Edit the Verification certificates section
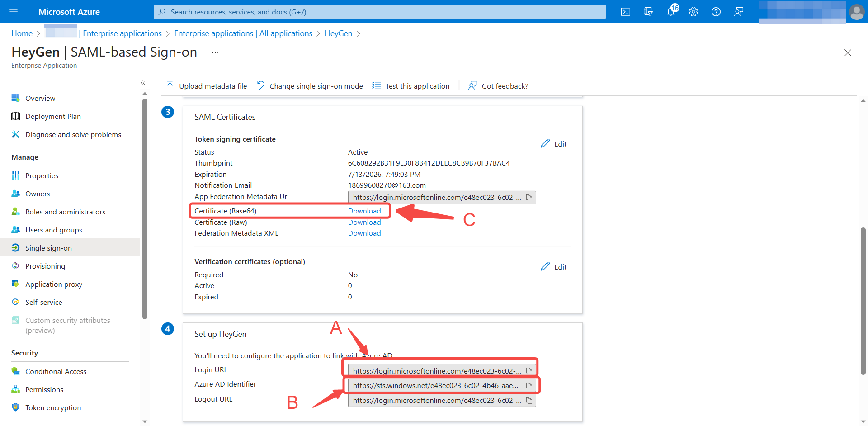This screenshot has width=868, height=426. point(554,267)
